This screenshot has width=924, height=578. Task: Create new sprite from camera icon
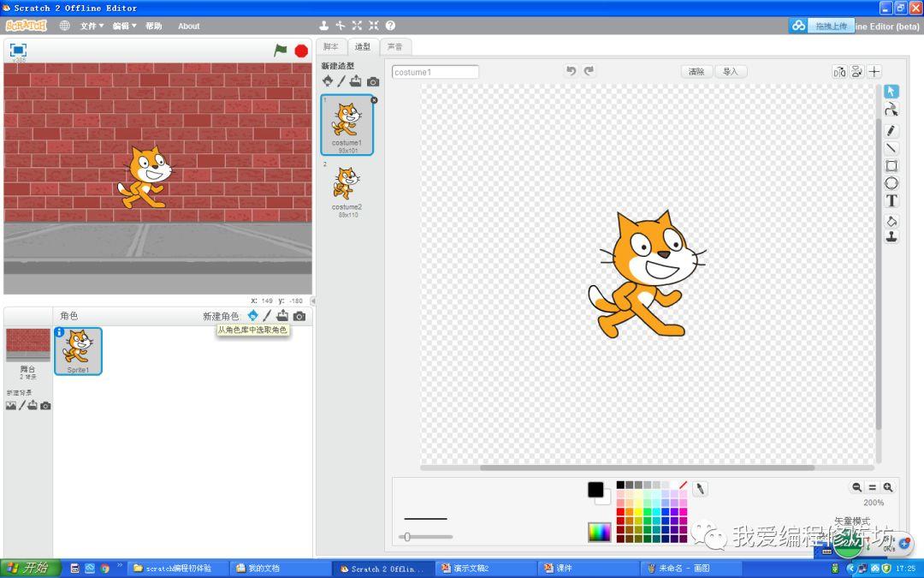tap(299, 316)
